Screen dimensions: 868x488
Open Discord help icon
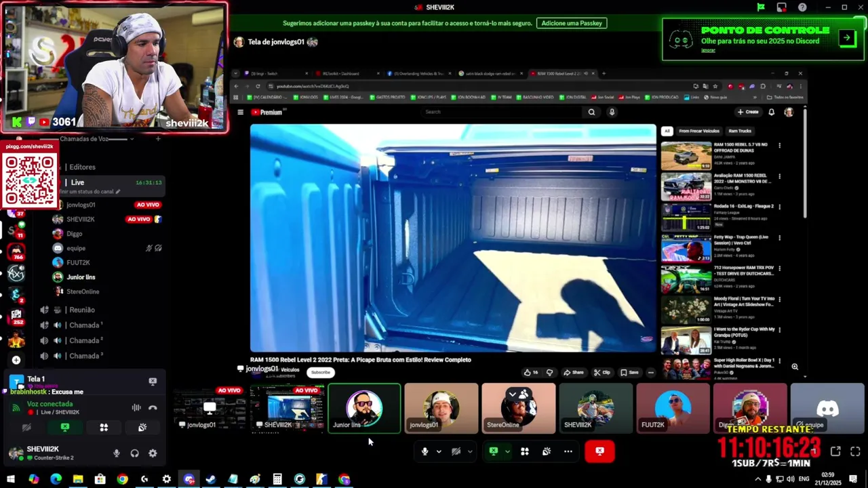pos(802,7)
